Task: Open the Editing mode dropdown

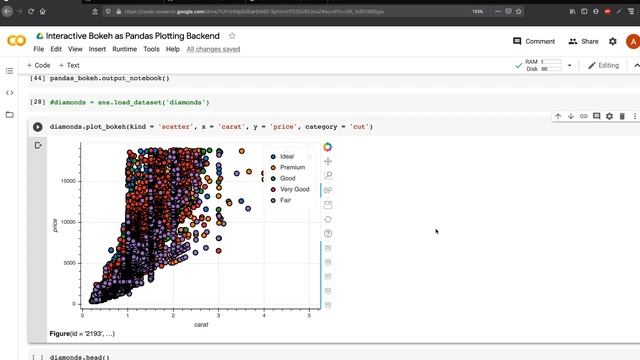Action: (603, 65)
